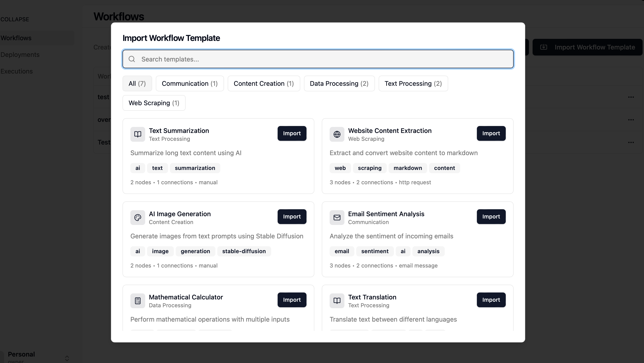Click the summarization tag on Text Summarization
644x363 pixels.
tap(195, 168)
